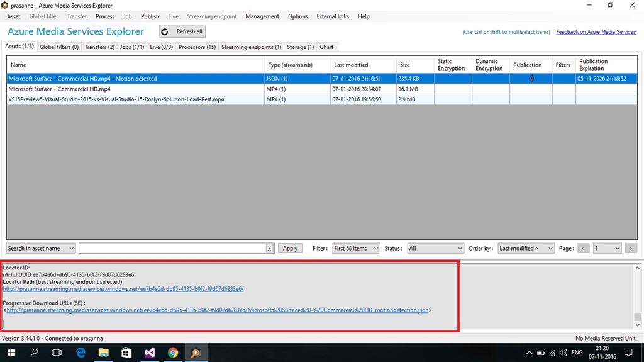Open the Locator Path streaming URL link
This screenshot has width=644, height=362.
coord(123,289)
